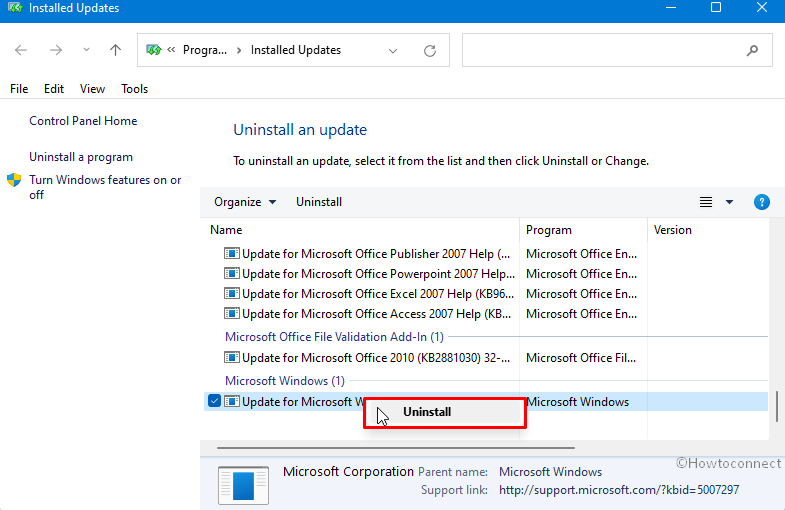Screen dimensions: 785x510
Task: Click the address bar control panel icon
Action: point(154,50)
